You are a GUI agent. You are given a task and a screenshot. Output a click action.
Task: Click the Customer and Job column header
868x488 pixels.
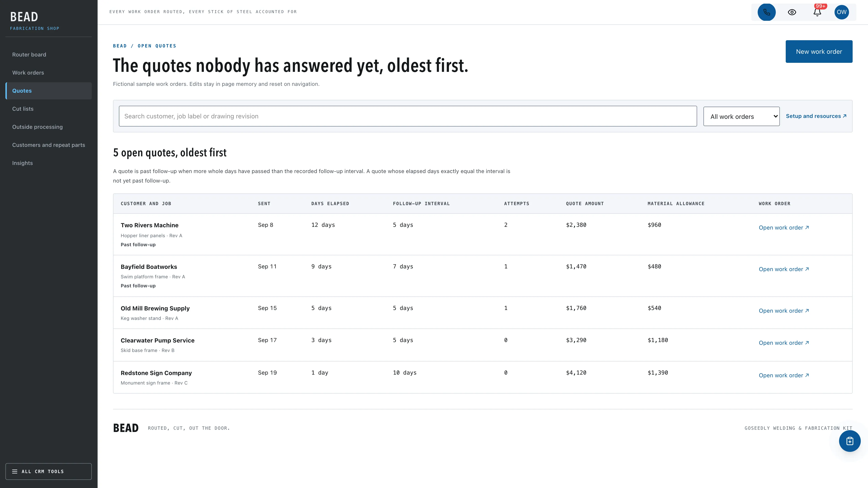pyautogui.click(x=146, y=204)
